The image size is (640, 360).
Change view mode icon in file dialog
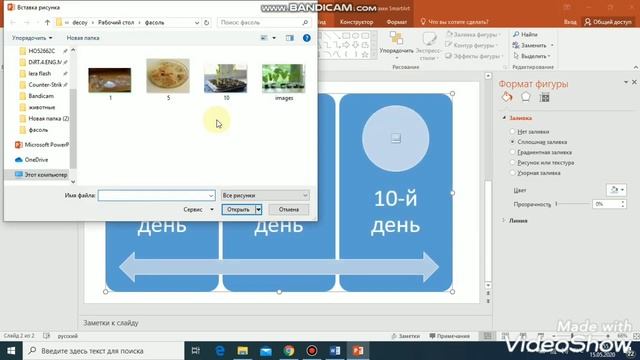(x=264, y=38)
